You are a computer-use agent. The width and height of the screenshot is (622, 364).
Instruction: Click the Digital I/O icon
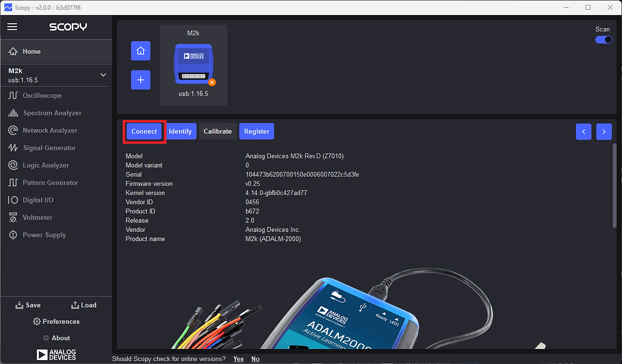pos(13,200)
